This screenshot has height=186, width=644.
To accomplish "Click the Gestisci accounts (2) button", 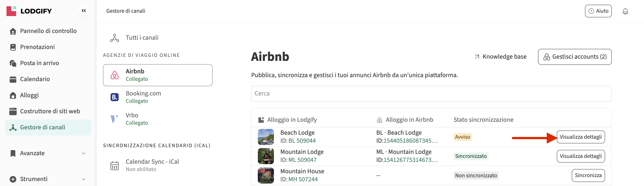I will click(x=574, y=57).
